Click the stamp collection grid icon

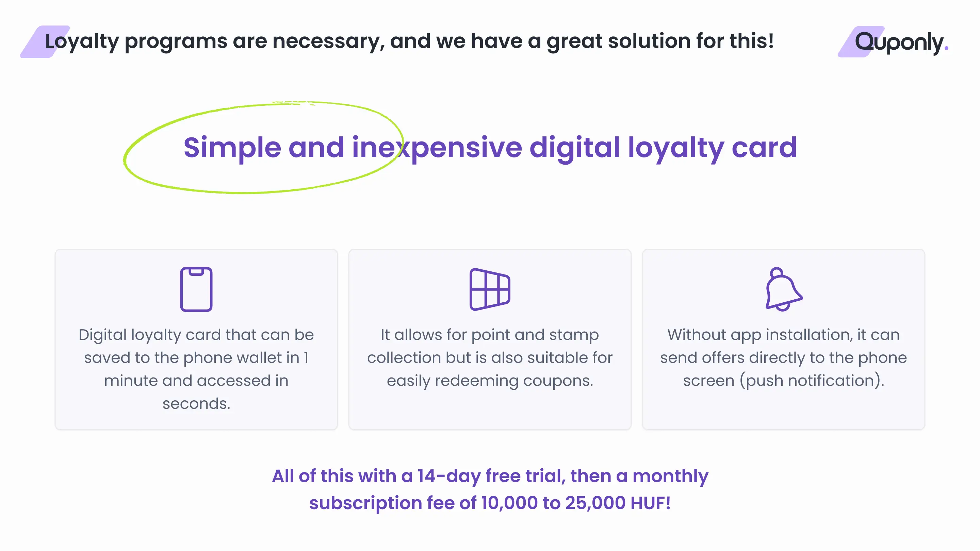(490, 289)
